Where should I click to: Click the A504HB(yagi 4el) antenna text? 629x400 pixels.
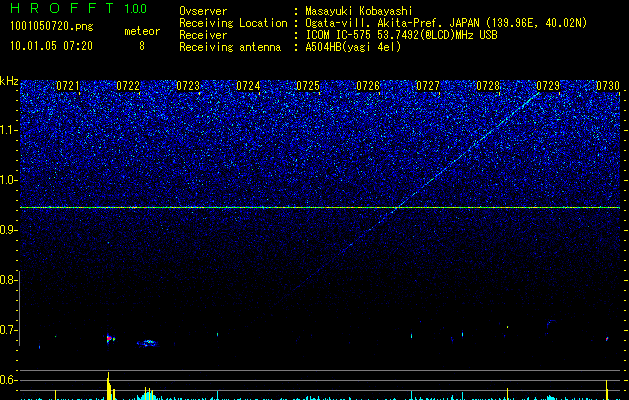point(353,47)
